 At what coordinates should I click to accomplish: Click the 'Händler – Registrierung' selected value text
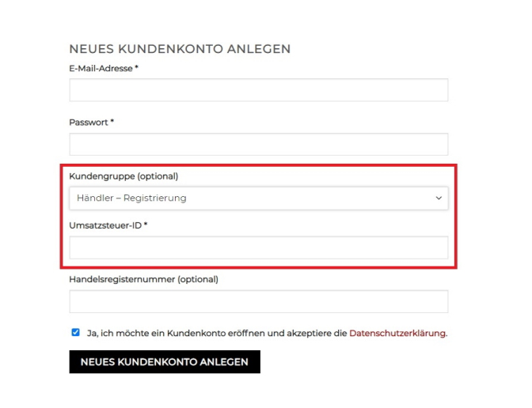coord(131,198)
